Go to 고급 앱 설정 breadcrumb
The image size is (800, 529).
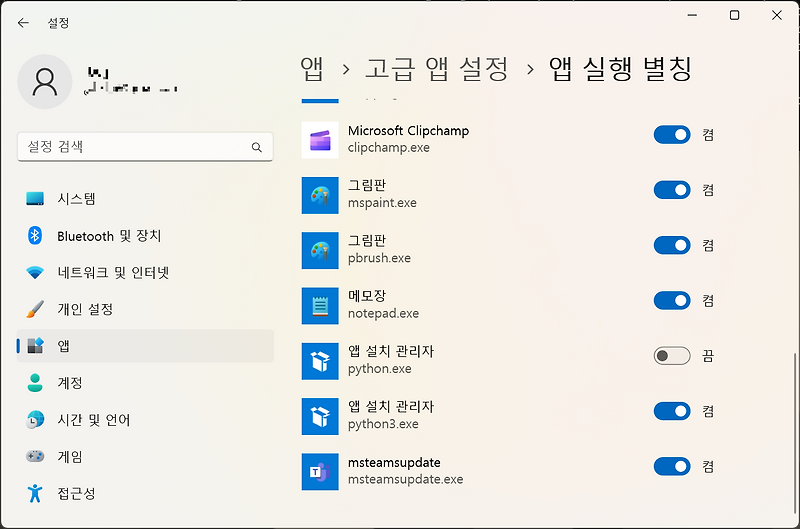click(x=437, y=69)
